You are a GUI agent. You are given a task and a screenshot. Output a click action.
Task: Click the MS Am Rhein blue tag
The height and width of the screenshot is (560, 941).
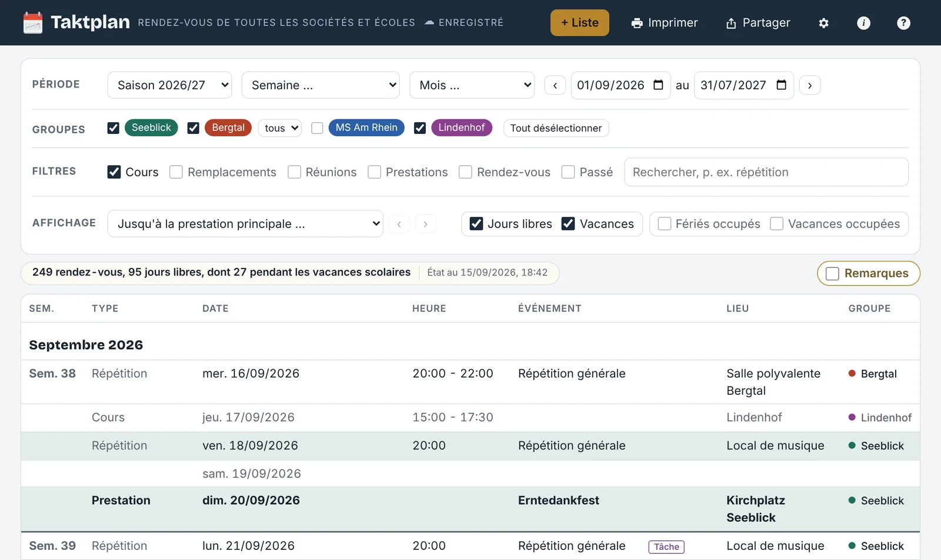coord(366,128)
